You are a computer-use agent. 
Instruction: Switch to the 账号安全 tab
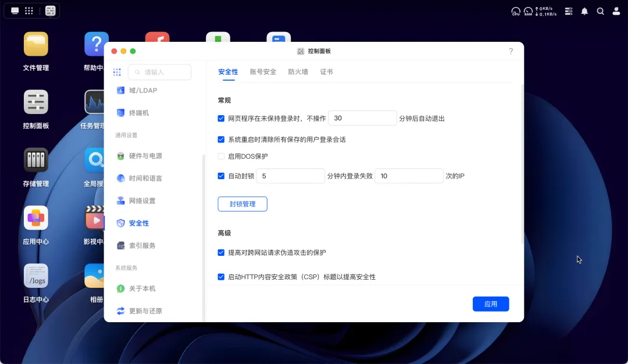coord(263,72)
